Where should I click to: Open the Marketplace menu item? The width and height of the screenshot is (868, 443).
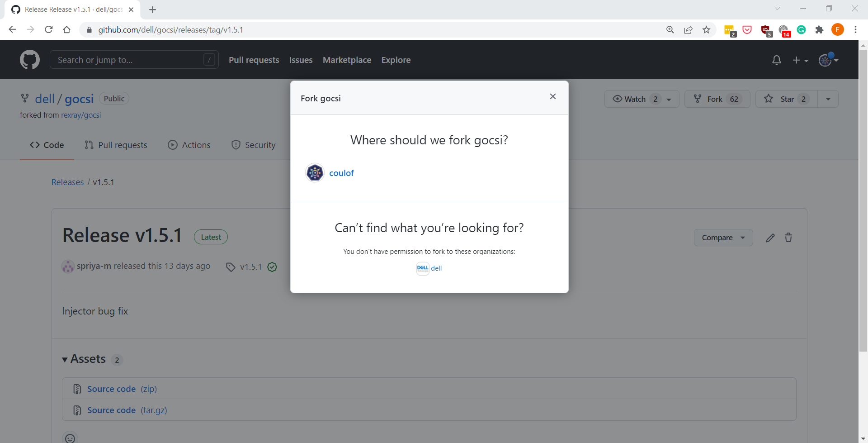(347, 60)
